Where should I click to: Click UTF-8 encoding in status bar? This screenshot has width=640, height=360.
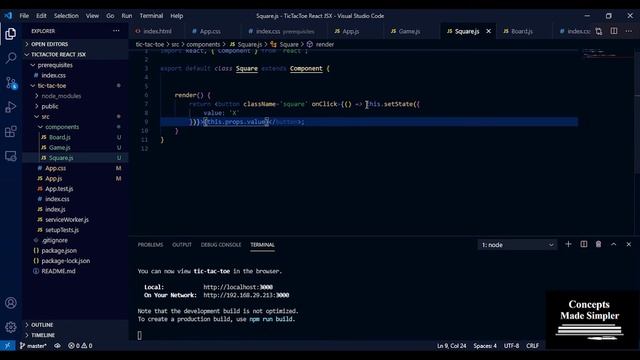[511, 346]
